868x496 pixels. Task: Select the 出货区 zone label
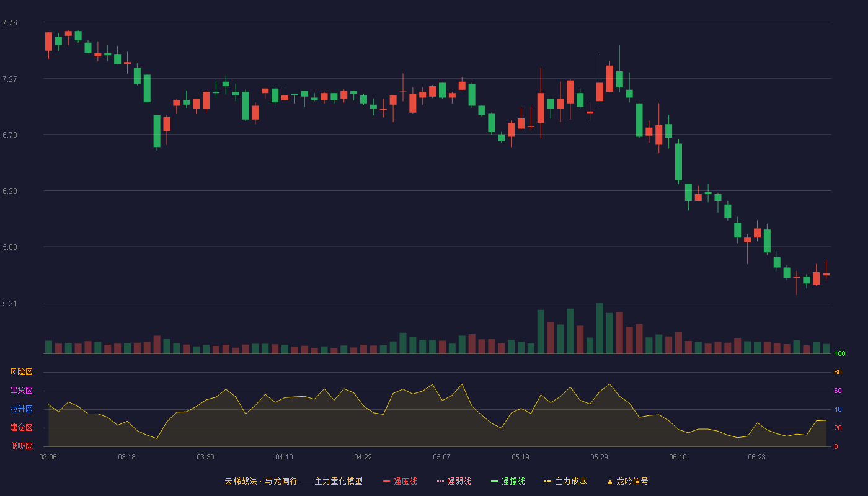pyautogui.click(x=21, y=391)
